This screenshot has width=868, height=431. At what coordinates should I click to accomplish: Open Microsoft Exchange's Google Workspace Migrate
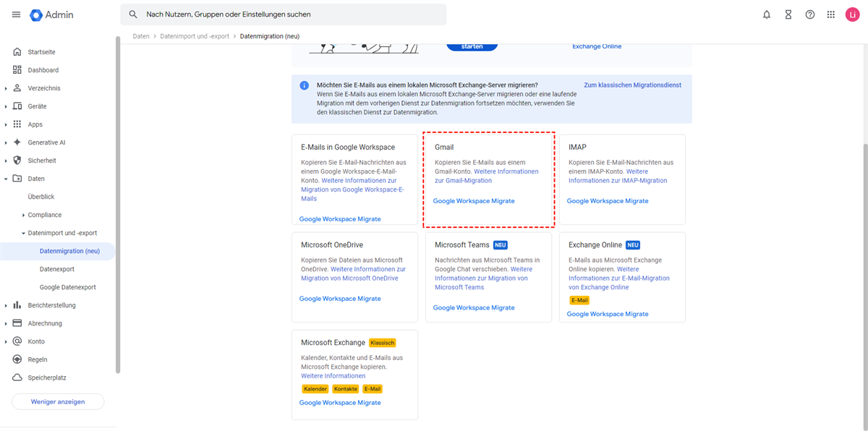tap(340, 403)
